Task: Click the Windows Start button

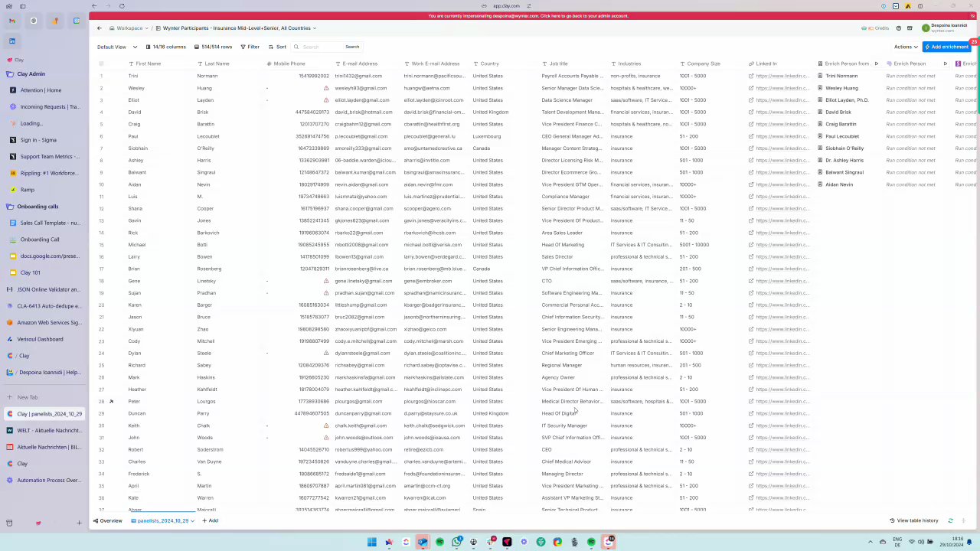Action: pyautogui.click(x=372, y=542)
